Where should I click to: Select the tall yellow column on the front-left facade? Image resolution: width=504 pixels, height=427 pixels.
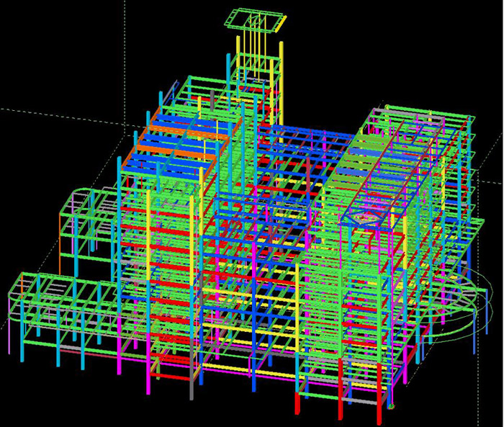click(148, 235)
